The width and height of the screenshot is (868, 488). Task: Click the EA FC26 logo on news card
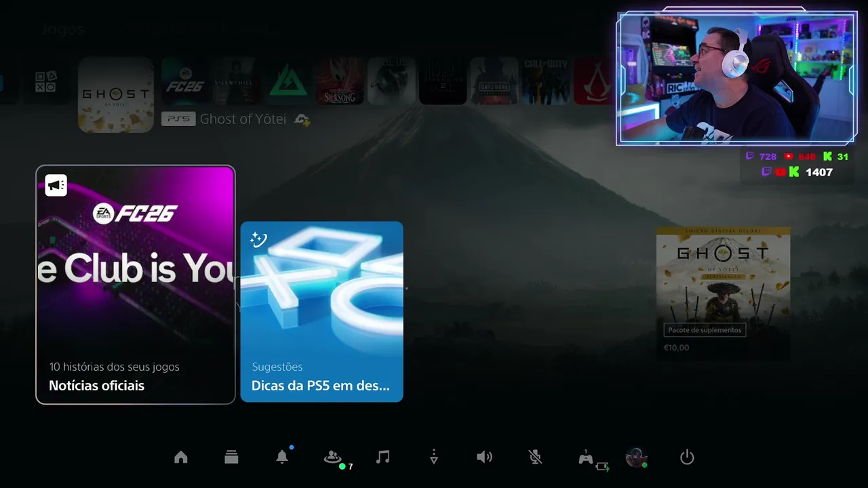point(135,214)
